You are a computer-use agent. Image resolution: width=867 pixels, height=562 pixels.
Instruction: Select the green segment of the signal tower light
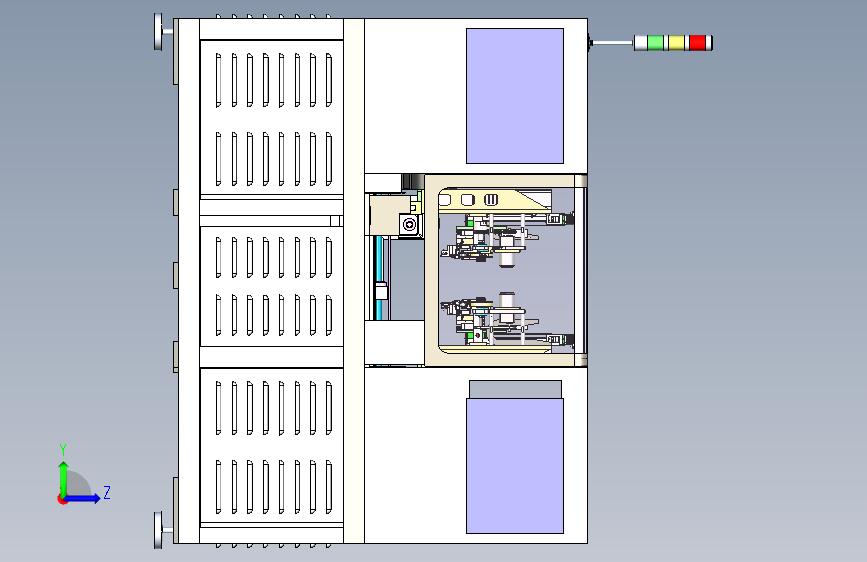coord(655,43)
